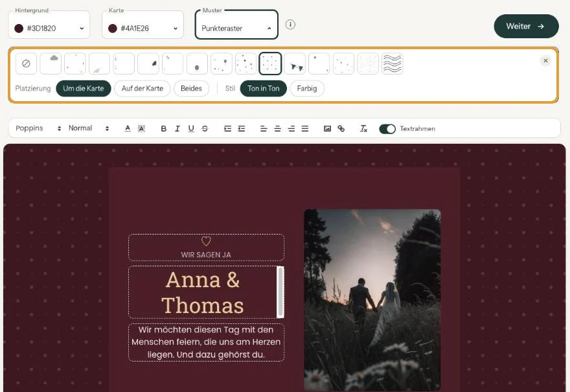
Task: Align text left
Action: (x=264, y=128)
